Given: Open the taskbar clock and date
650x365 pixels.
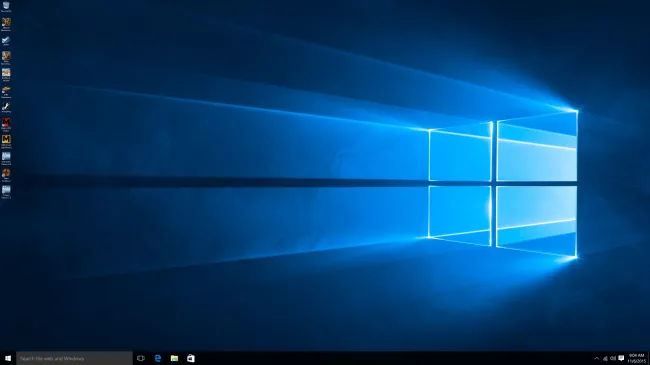Looking at the screenshot, I should pos(636,358).
